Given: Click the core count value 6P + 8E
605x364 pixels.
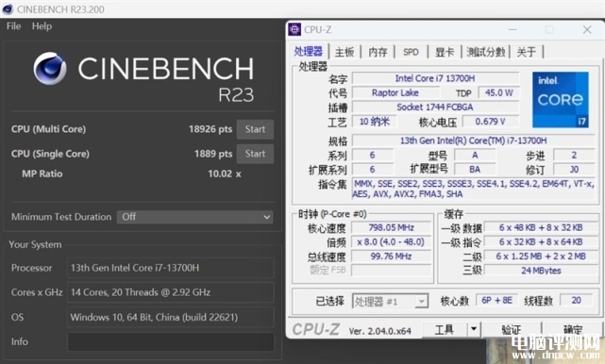Looking at the screenshot, I should point(497,301).
